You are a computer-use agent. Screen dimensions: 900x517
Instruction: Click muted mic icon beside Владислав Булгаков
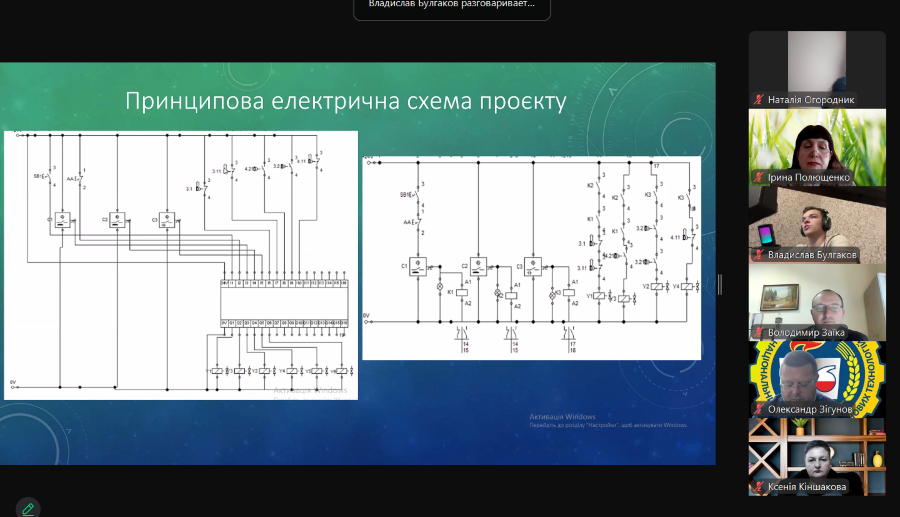point(759,255)
